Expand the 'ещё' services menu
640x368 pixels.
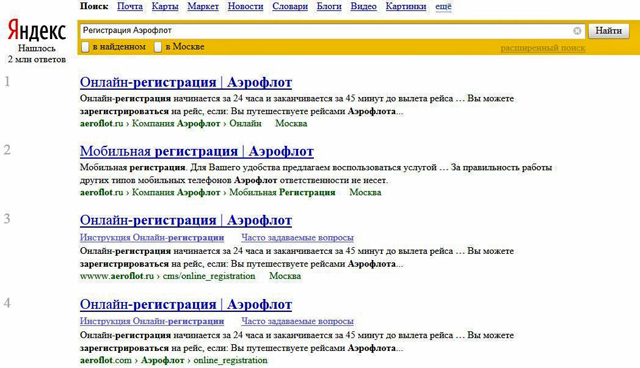pyautogui.click(x=443, y=7)
